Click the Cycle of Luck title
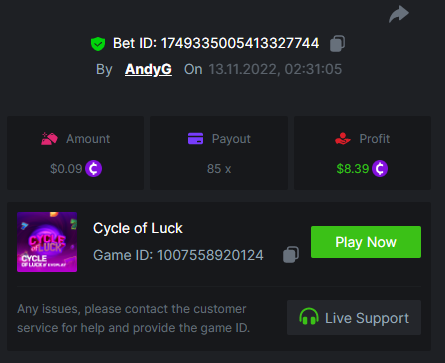Viewport: 445px width, 363px height. coord(138,228)
